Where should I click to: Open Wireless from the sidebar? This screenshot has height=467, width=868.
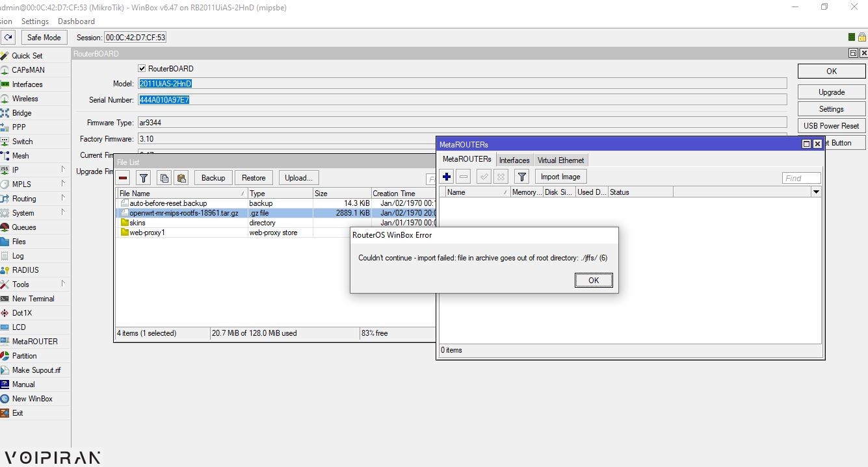coord(25,99)
